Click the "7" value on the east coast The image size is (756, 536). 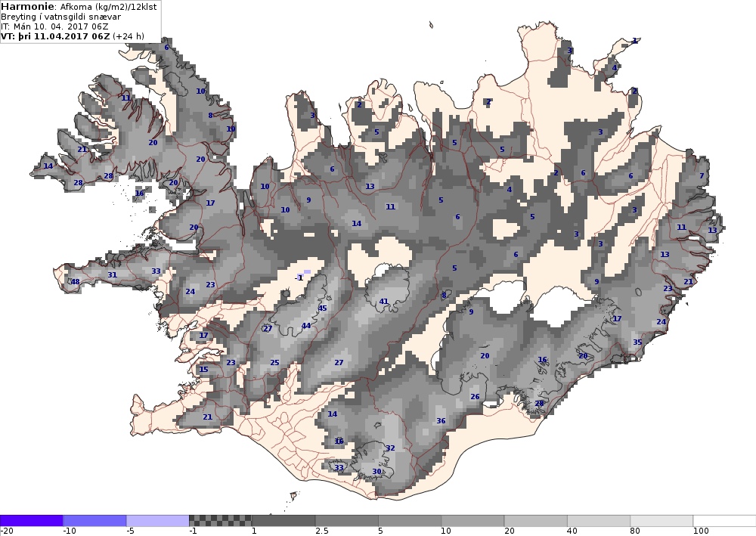(x=702, y=176)
